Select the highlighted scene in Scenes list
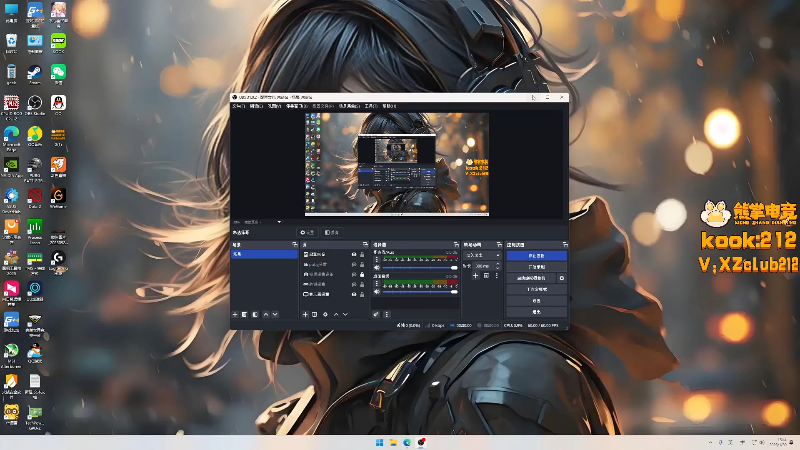The image size is (800, 450). (264, 254)
